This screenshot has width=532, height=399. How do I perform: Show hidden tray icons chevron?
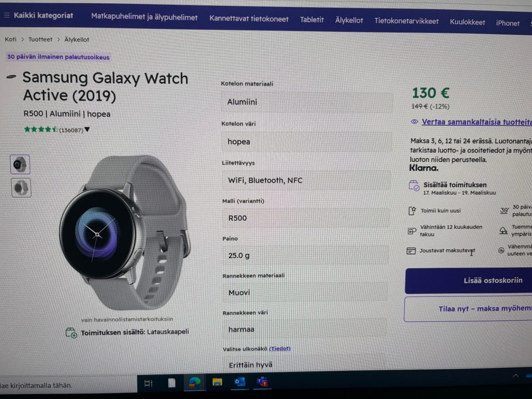tap(516, 376)
